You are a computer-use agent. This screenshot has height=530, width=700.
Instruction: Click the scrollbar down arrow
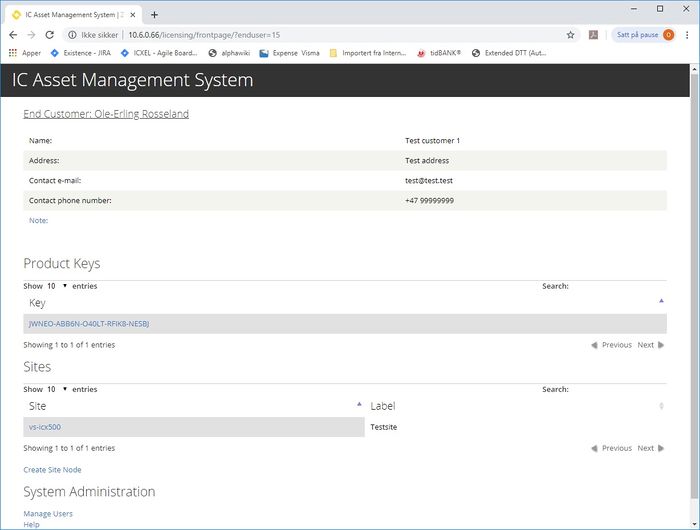coord(694,524)
